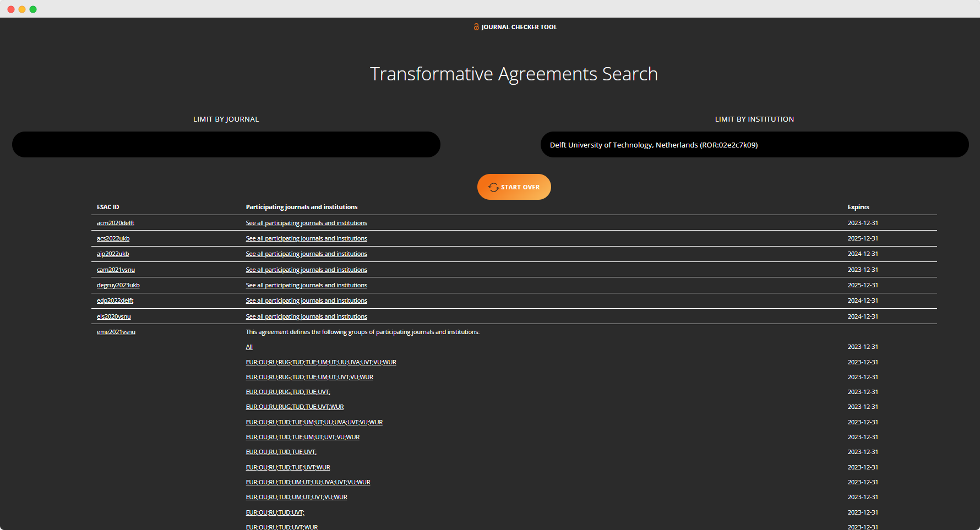The image size is (980, 530).
Task: See all participating journals for acm2020delft
Action: [x=307, y=223]
